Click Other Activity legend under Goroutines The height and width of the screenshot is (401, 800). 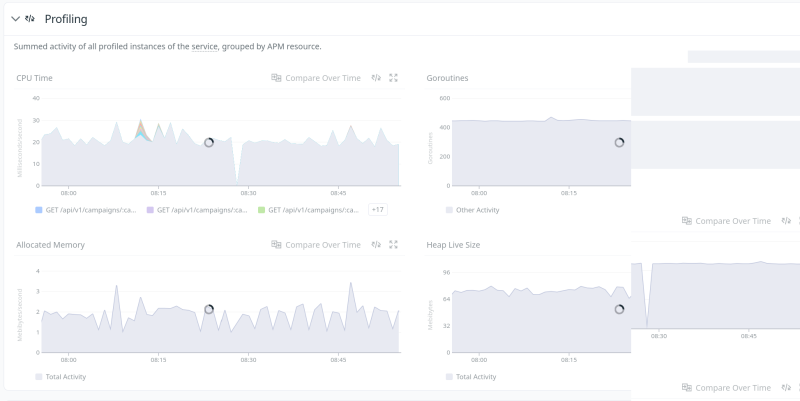[472, 210]
